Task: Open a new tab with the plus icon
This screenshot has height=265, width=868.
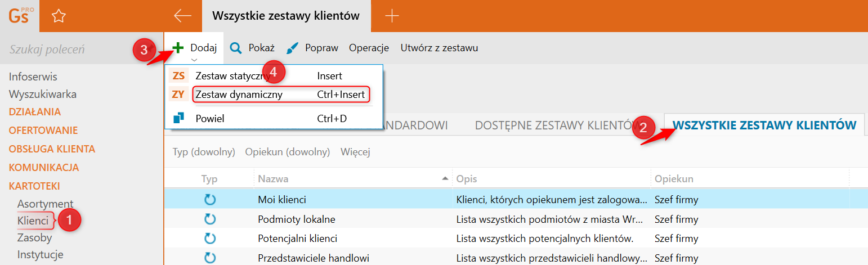Action: pyautogui.click(x=391, y=16)
